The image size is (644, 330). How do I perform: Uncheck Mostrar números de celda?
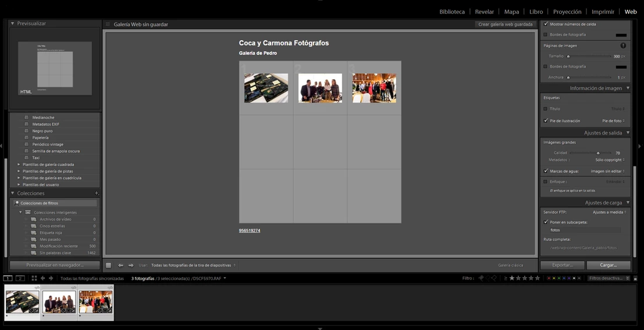click(546, 24)
